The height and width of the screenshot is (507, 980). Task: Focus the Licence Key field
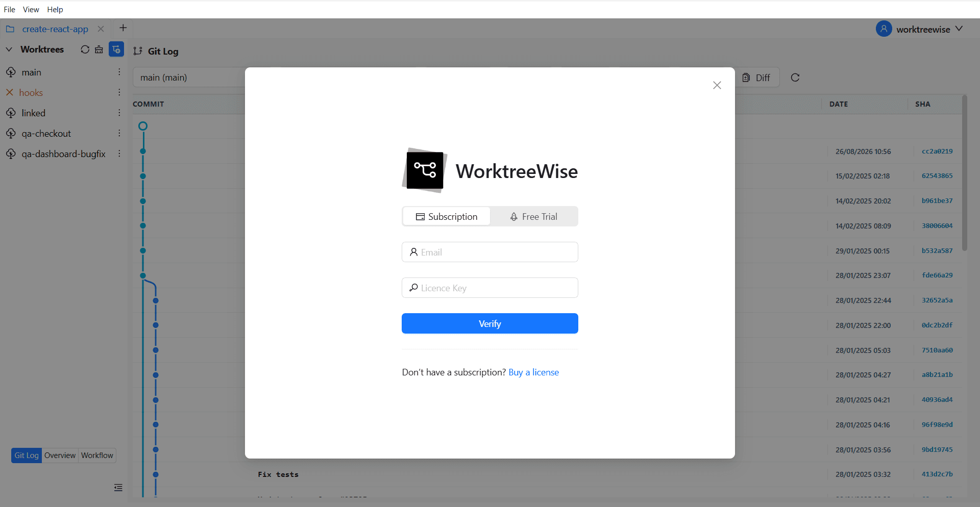[489, 288]
